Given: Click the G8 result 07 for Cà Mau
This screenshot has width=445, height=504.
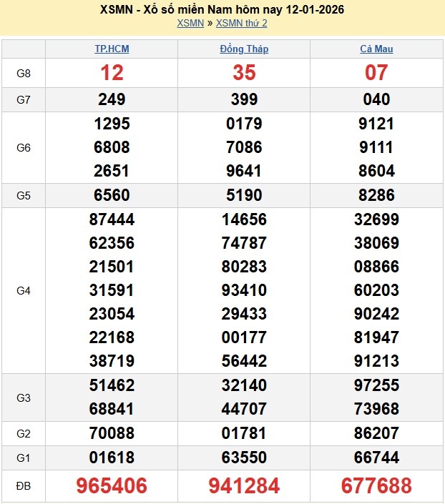Looking at the screenshot, I should [x=376, y=72].
